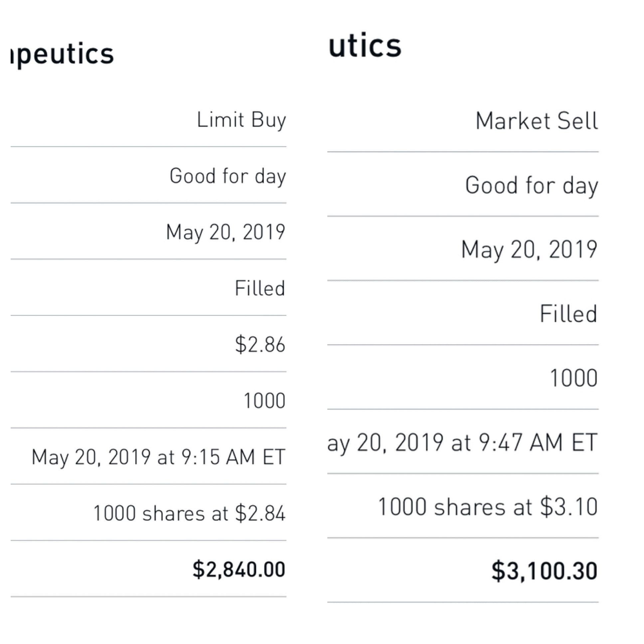Click 'Good for day' in the Market Sell order
This screenshot has width=644, height=644.
(x=531, y=185)
